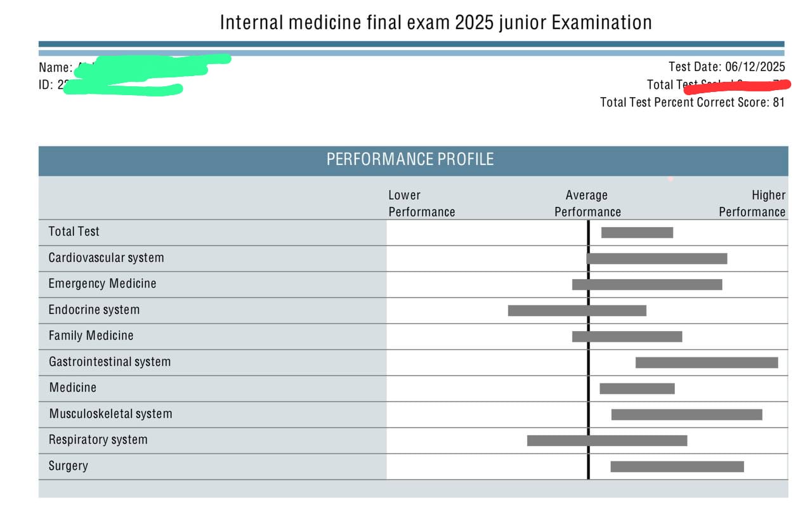The width and height of the screenshot is (812, 512).
Task: Click the green redaction scribble over the Name
Action: coord(152,65)
